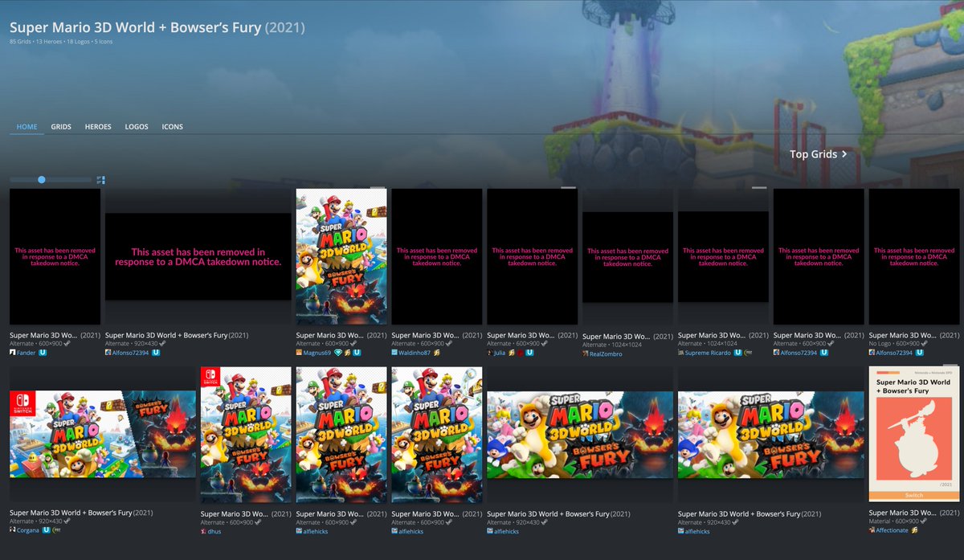The image size is (964, 560).
Task: Click the gray badge after Corgana's U badge
Action: coord(58,530)
